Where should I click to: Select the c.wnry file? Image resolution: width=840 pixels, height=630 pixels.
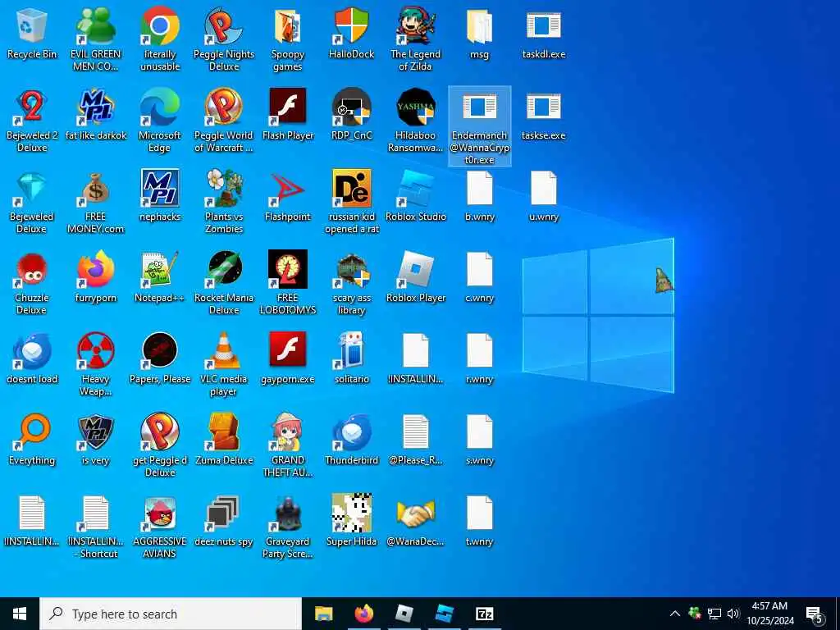pos(479,270)
